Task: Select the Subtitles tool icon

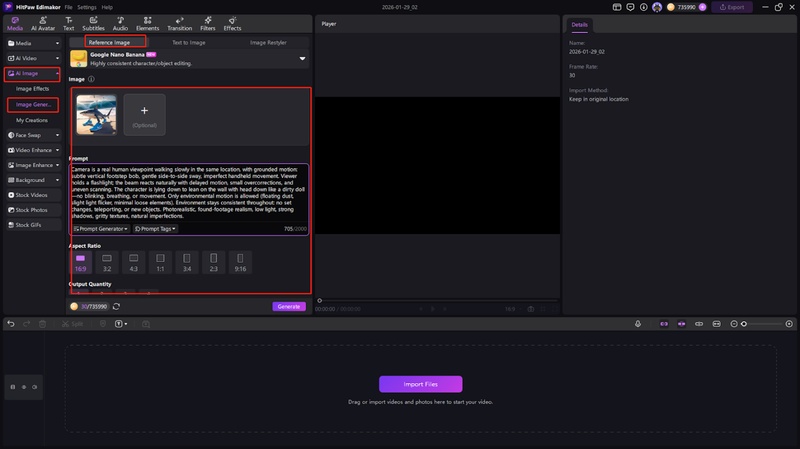Action: (x=93, y=22)
